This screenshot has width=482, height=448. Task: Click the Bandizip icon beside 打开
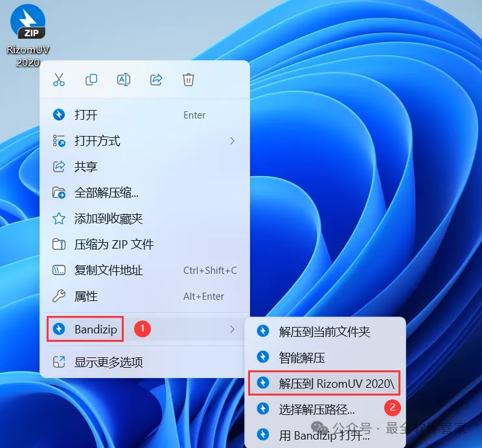point(59,115)
